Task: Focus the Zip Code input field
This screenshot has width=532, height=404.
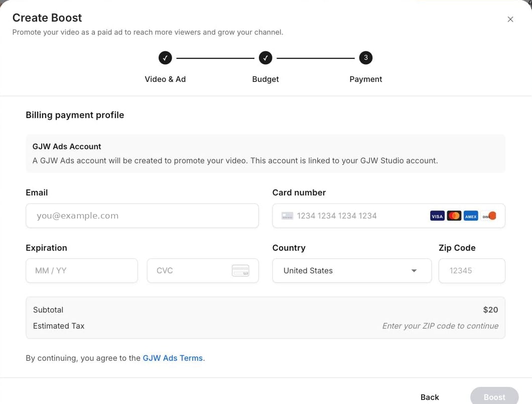Action: click(472, 271)
